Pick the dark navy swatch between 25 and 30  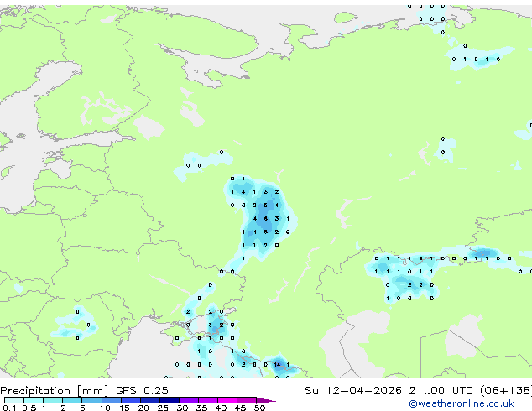(x=170, y=400)
